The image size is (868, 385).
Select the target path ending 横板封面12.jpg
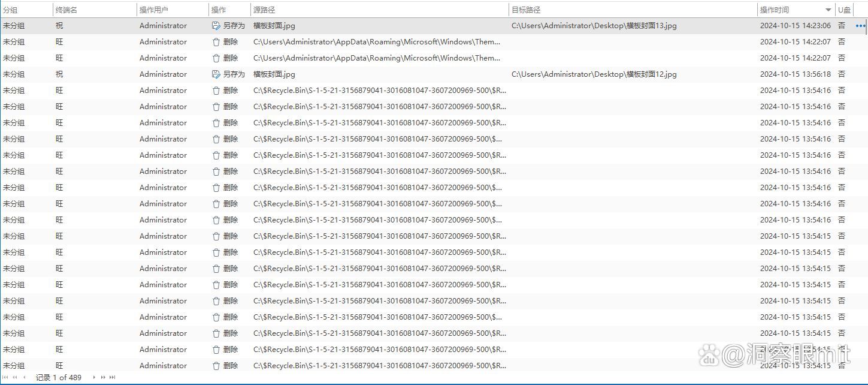click(594, 74)
